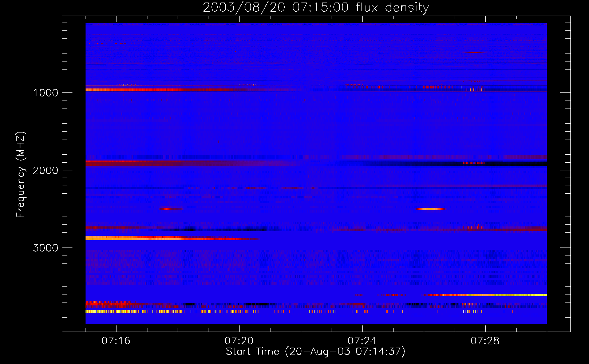
Task: Click the 07:16 time tick label
Action: pos(116,341)
